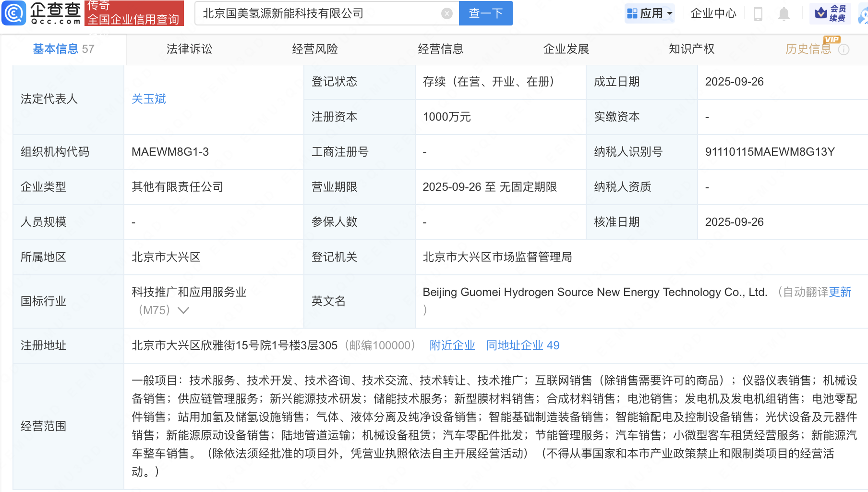Switch to the 法律诉讼 tab
The width and height of the screenshot is (868, 492).
189,49
